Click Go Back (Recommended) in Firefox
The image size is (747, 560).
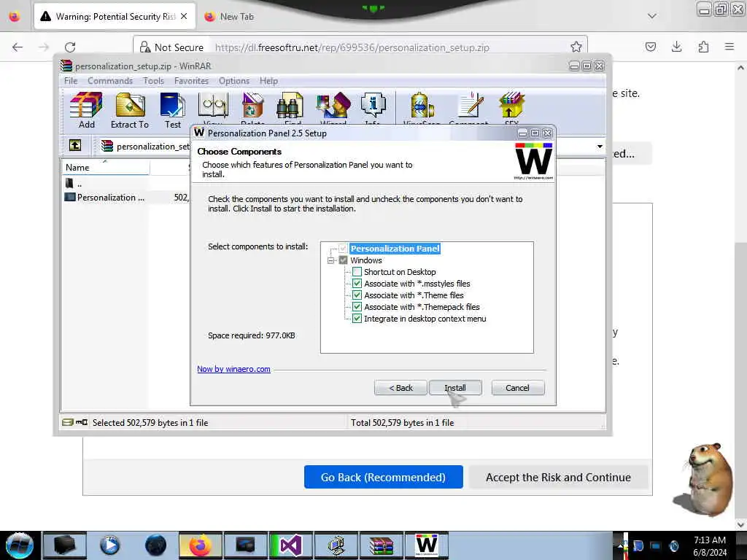[x=383, y=477]
